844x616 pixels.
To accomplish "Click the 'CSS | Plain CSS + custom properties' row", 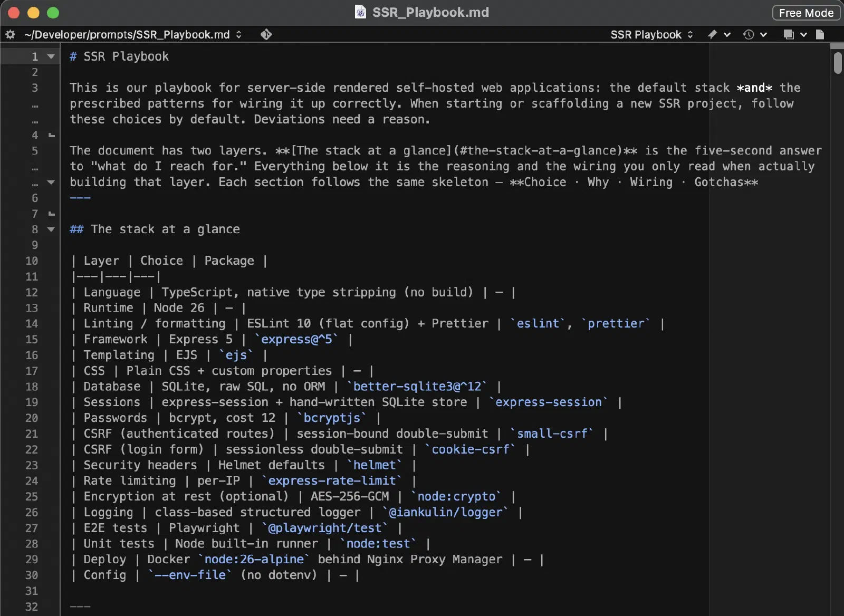I will click(x=222, y=371).
